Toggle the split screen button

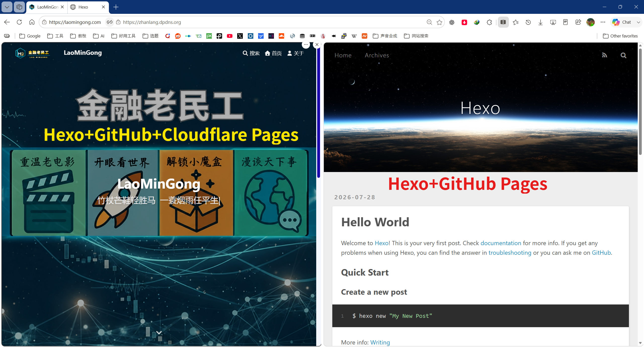[x=503, y=22]
